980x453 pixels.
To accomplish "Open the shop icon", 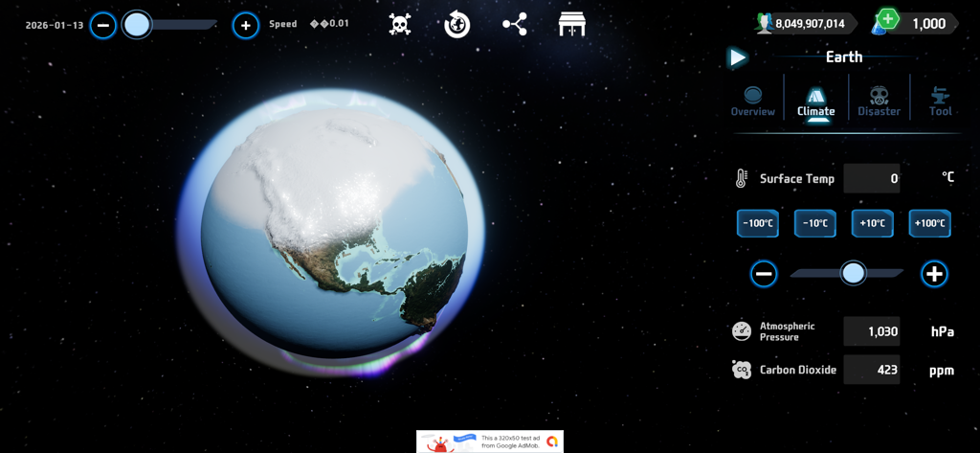I will tap(572, 24).
